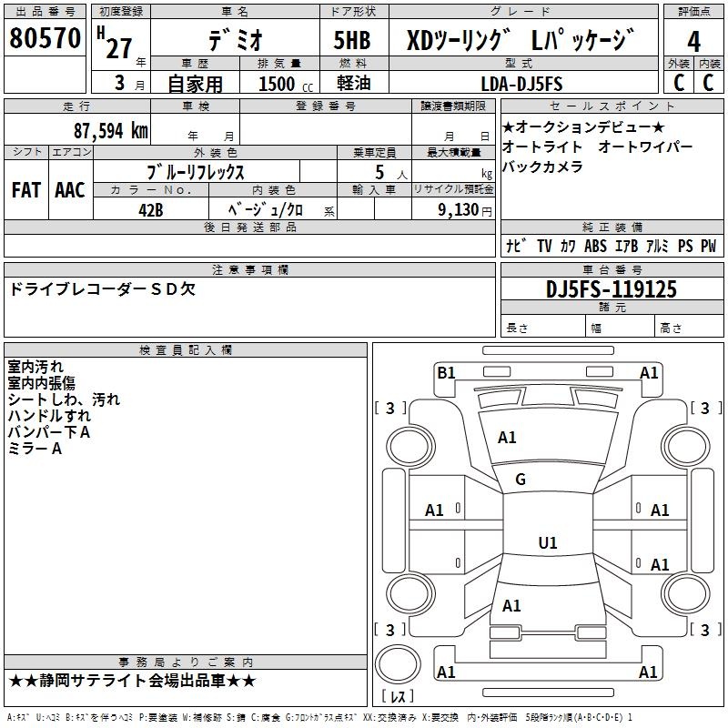Select the model code LDA-DJ5FS
The width and height of the screenshot is (728, 728).
[522, 84]
